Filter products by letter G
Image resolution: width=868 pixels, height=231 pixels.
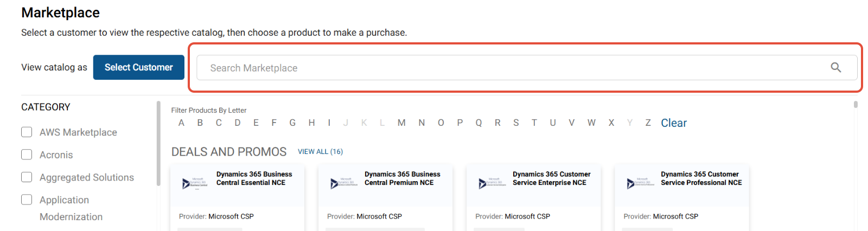coord(292,123)
